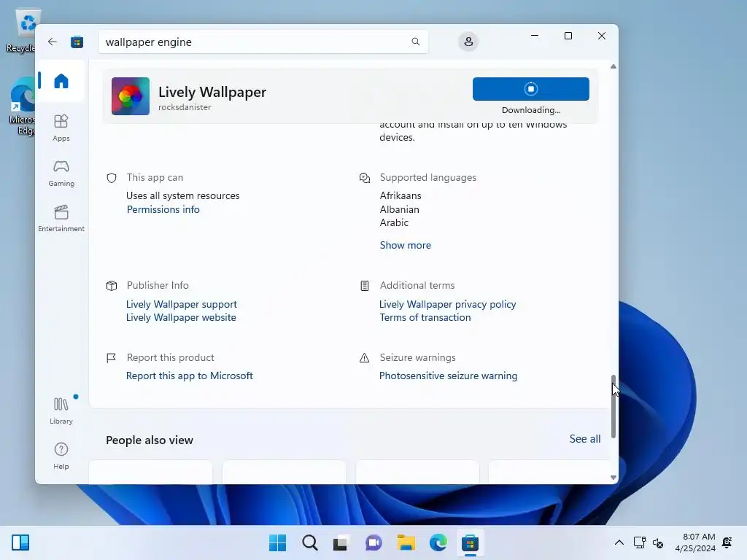Click the Microsoft Store logo icon
This screenshot has width=747, height=560.
77,42
